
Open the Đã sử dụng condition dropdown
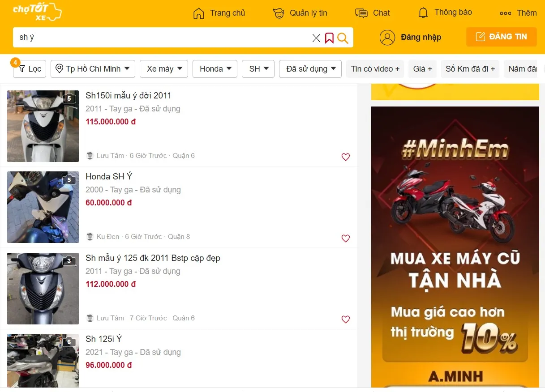(310, 69)
